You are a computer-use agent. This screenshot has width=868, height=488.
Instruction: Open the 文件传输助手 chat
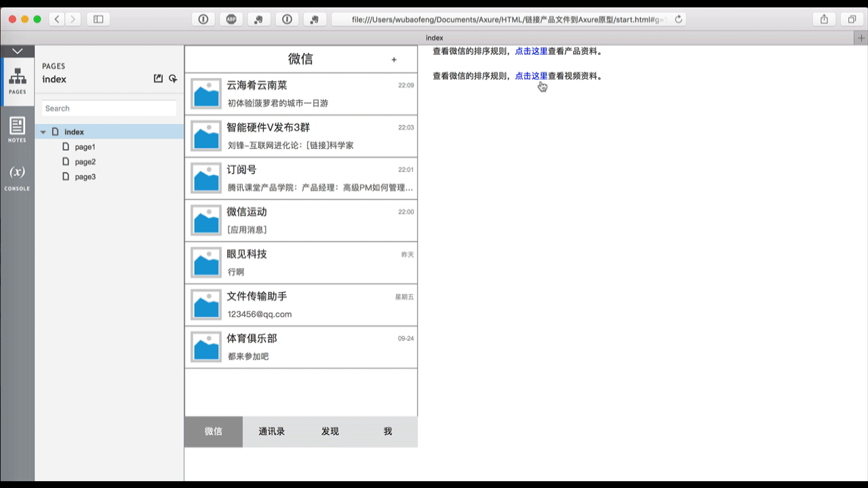point(301,305)
